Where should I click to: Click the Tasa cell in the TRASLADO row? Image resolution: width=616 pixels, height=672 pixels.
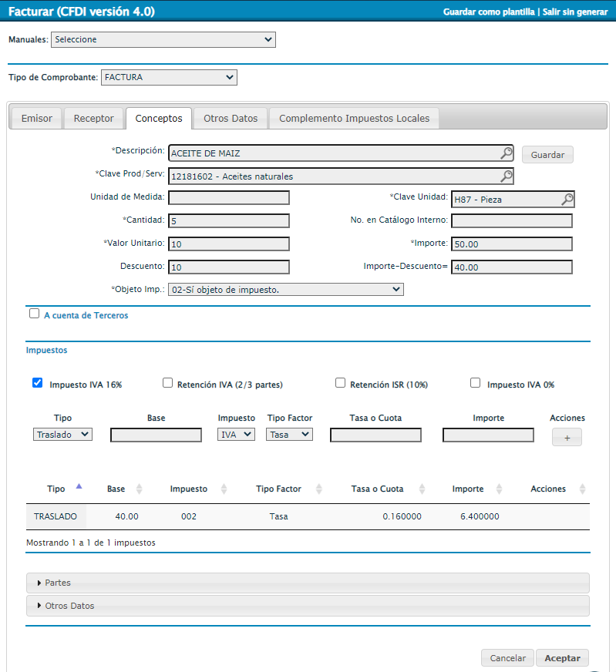(x=278, y=516)
